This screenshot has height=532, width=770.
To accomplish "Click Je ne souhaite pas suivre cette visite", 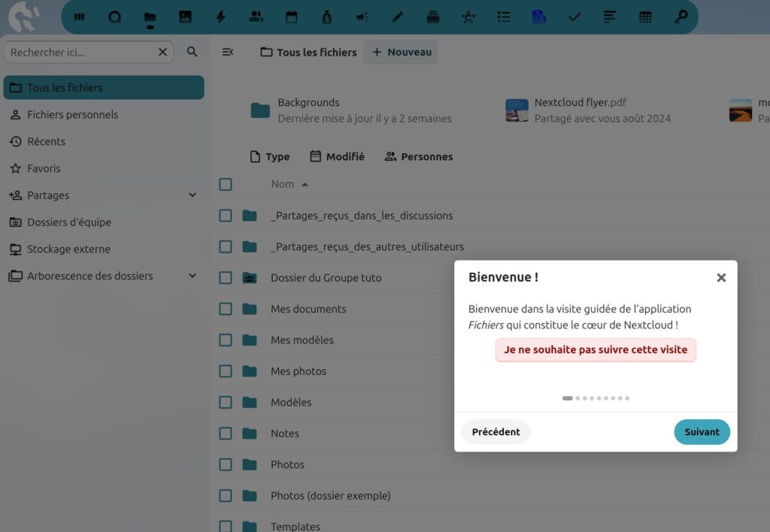I will 596,349.
